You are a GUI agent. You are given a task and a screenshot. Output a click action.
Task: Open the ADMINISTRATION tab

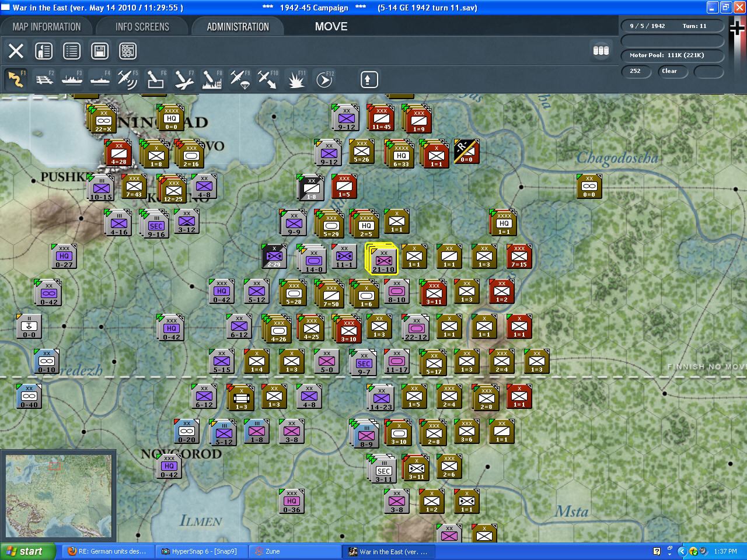click(238, 27)
